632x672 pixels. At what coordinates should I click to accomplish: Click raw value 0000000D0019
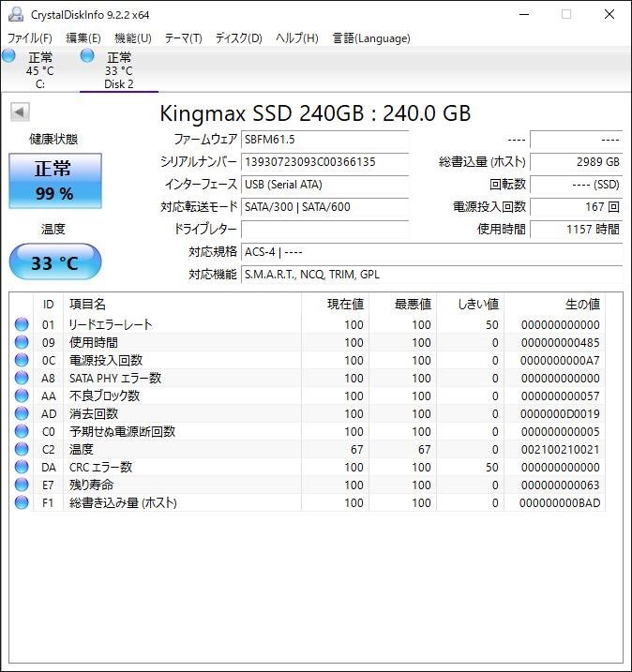(x=560, y=414)
